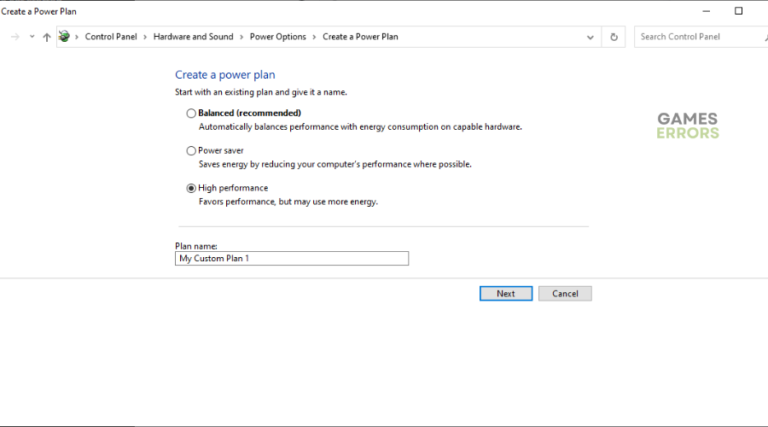The width and height of the screenshot is (768, 427).
Task: Open the recent locations dropdown arrow
Action: click(x=31, y=37)
